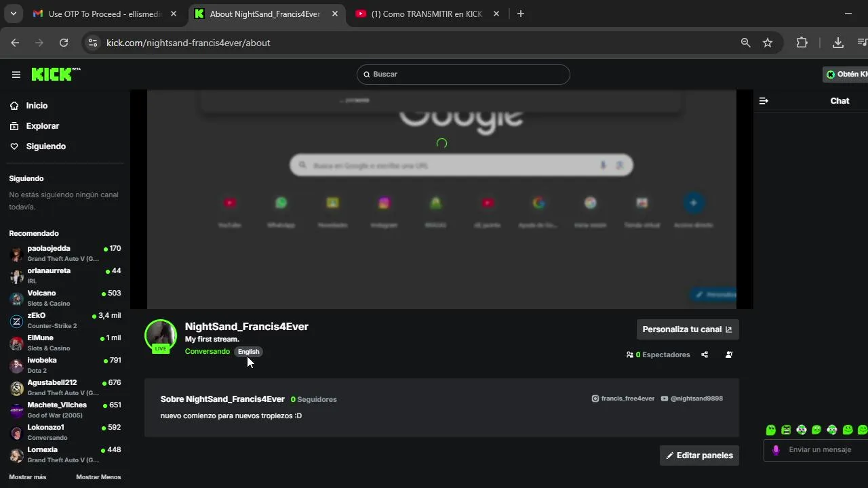This screenshot has height=488, width=868.
Task: Click the Inicio home icon
Action: click(x=14, y=106)
